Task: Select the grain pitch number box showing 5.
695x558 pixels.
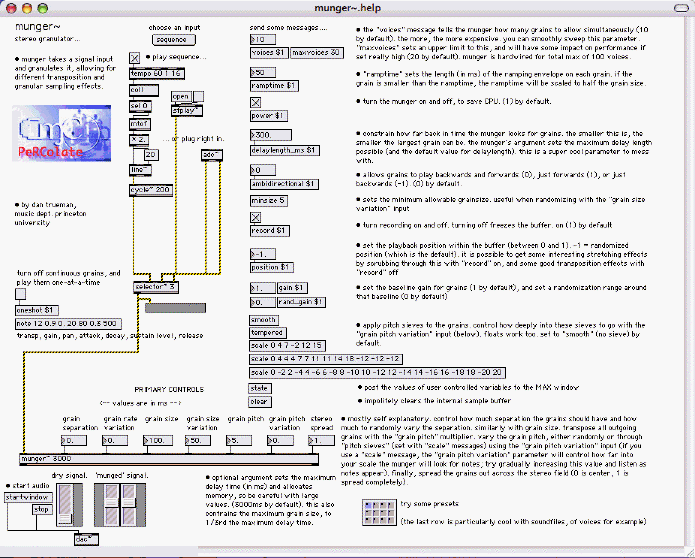Action: click(239, 441)
